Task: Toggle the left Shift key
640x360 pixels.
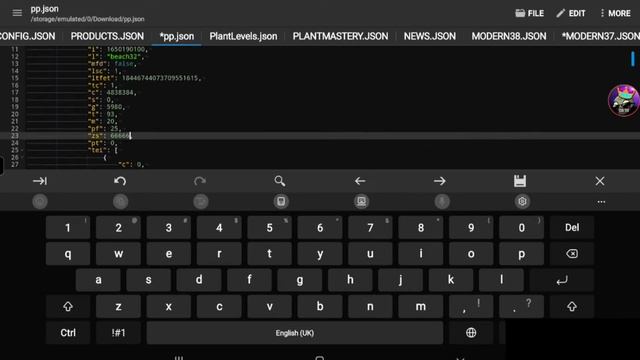Action: click(68, 307)
